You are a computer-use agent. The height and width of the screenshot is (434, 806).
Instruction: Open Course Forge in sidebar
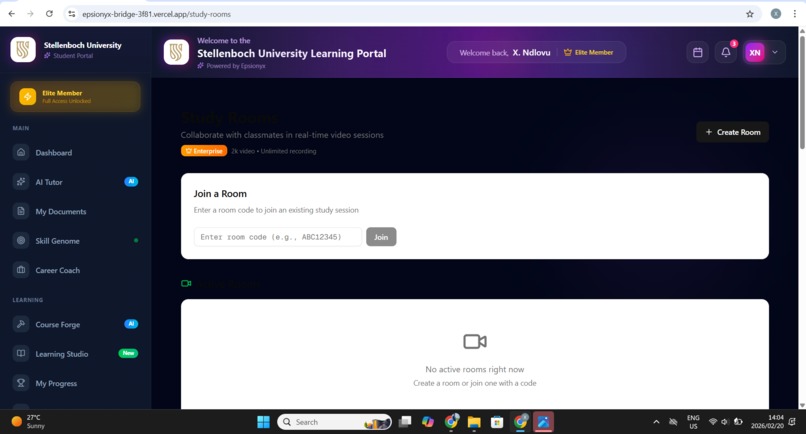pos(75,324)
